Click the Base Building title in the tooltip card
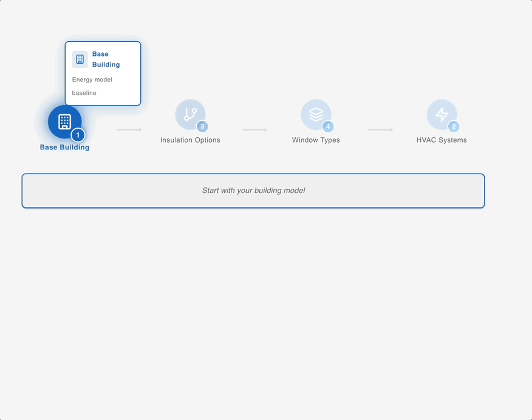Viewport: 532px width, 420px height. (106, 59)
